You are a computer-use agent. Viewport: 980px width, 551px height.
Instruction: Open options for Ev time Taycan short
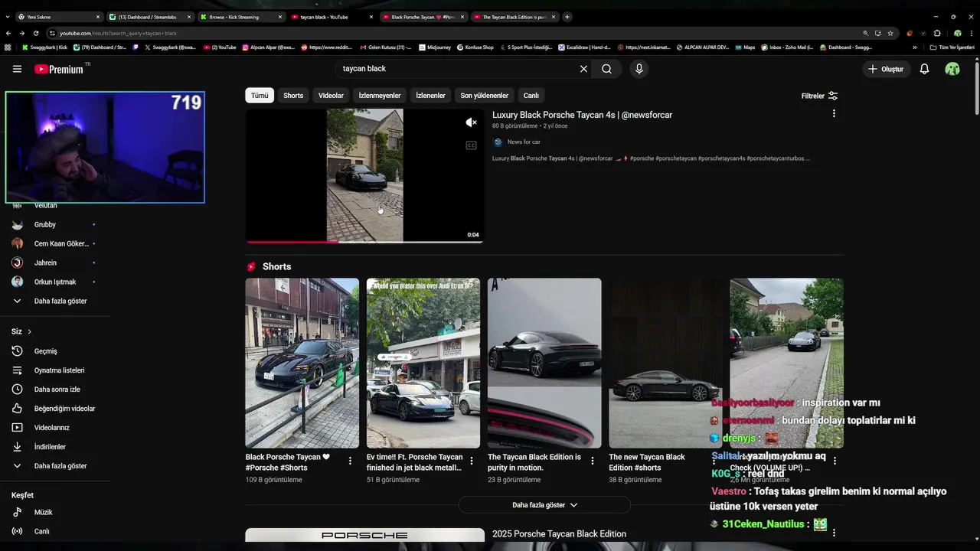[x=472, y=461]
